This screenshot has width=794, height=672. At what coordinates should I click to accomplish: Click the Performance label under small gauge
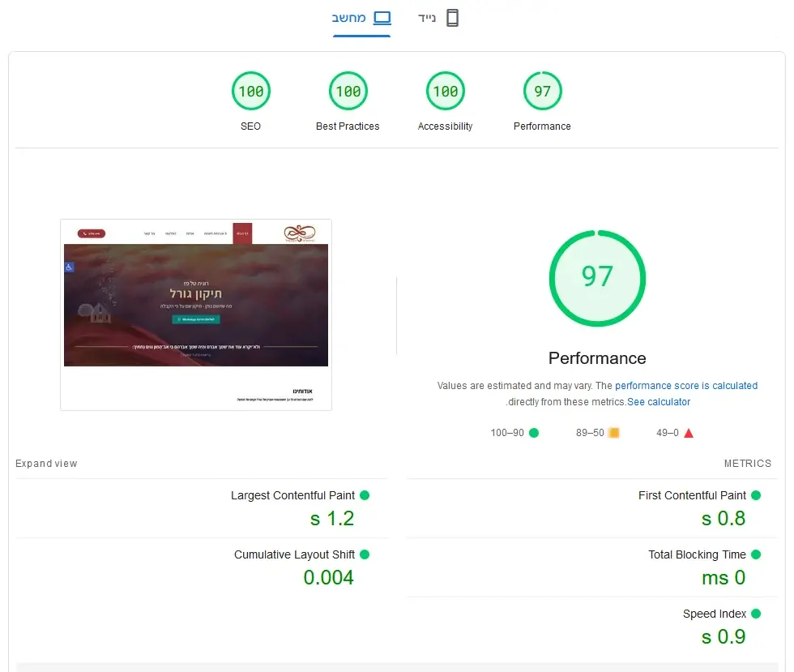click(x=542, y=126)
